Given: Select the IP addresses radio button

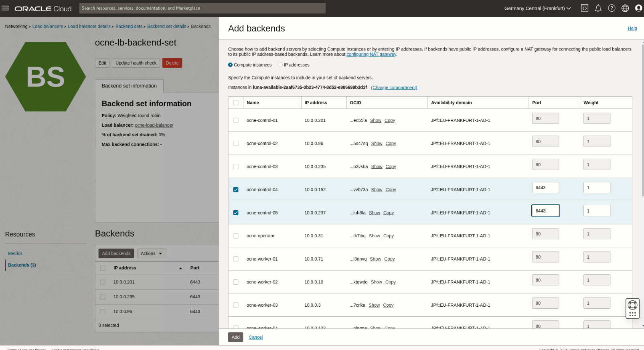Looking at the screenshot, I should (280, 65).
